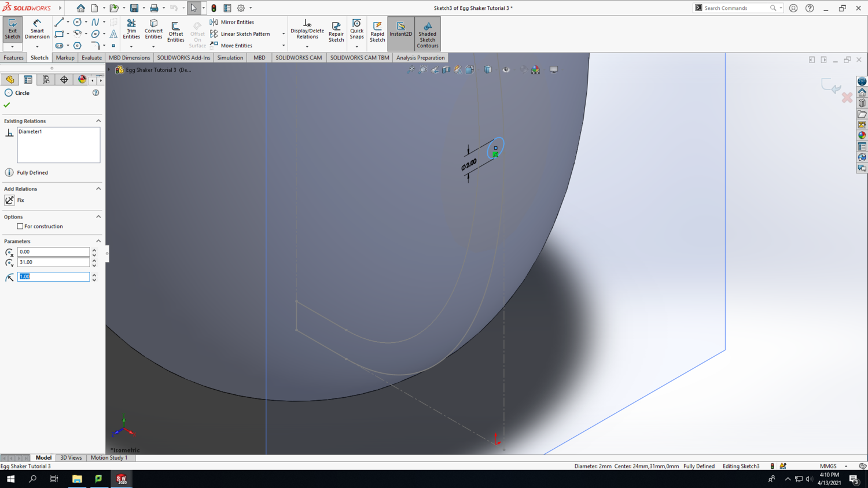This screenshot has width=868, height=488.
Task: Switch to the Evaluate tab
Action: 91,58
